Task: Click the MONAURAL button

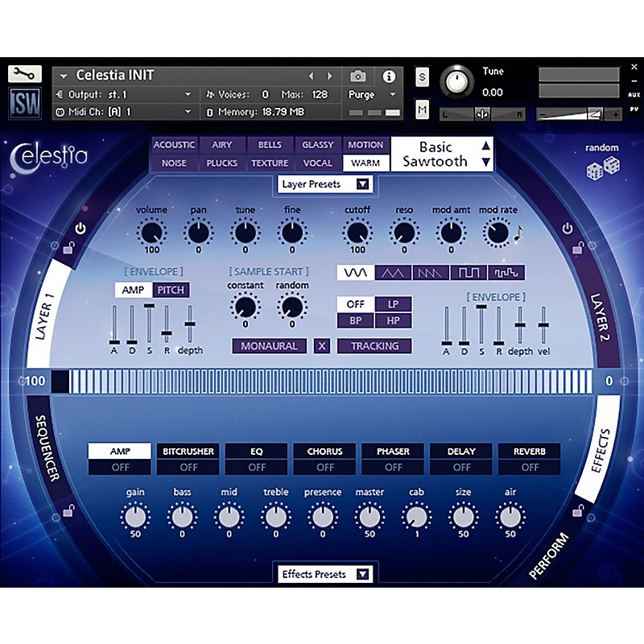Action: click(270, 346)
